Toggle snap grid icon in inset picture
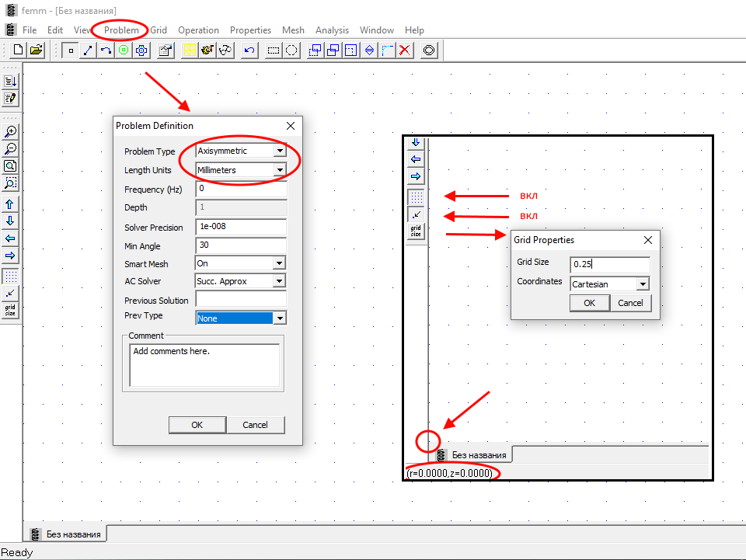Screen dimensions: 746x560 [417, 214]
